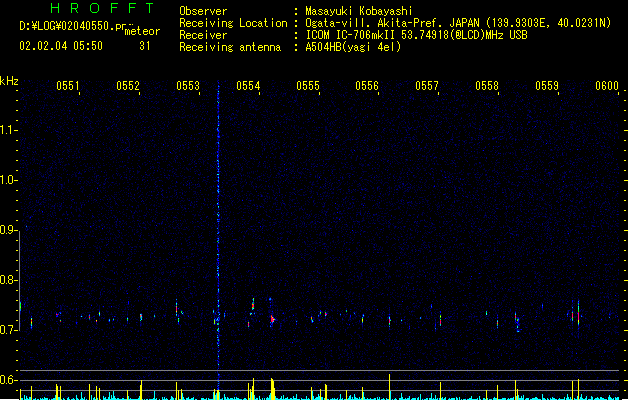This screenshot has width=629, height=400.
Task: Click the kHz axis unit label
Action: [9, 81]
